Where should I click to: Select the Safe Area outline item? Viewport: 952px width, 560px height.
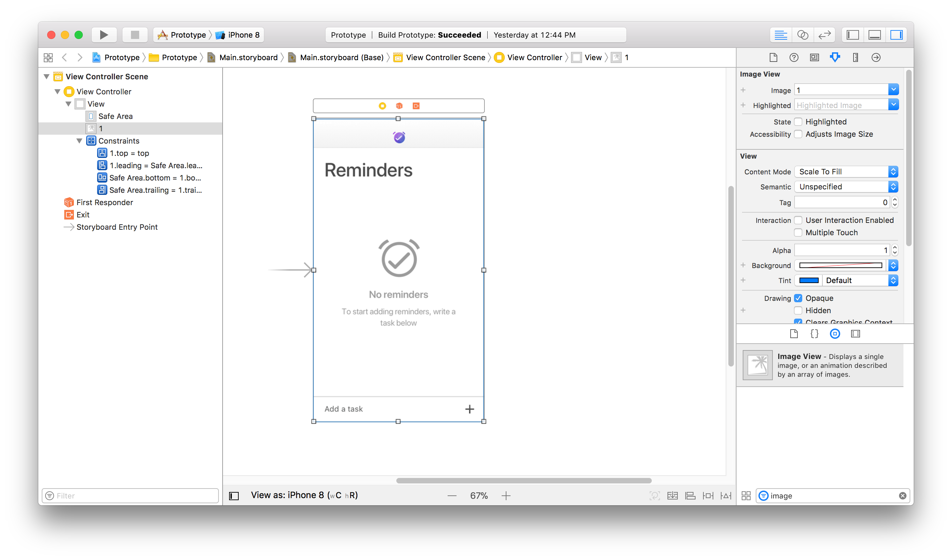tap(115, 116)
